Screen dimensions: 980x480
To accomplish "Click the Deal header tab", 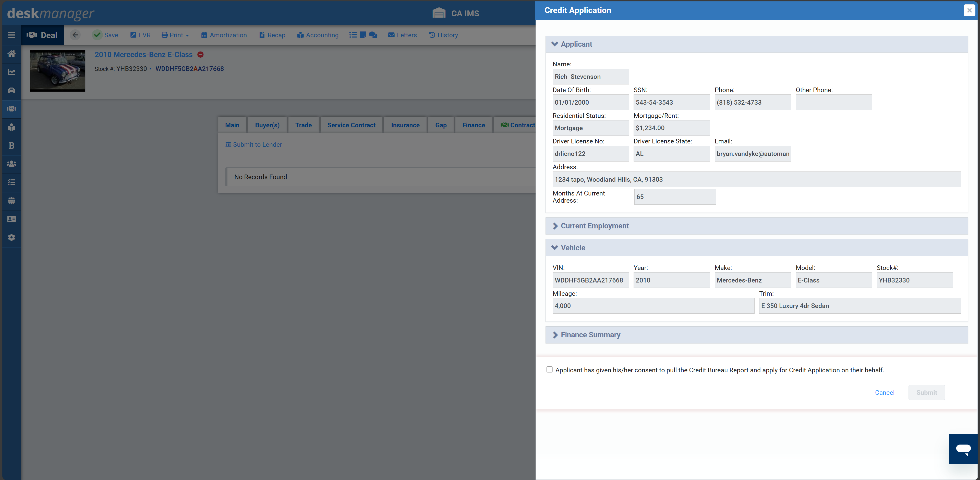I will (x=42, y=35).
